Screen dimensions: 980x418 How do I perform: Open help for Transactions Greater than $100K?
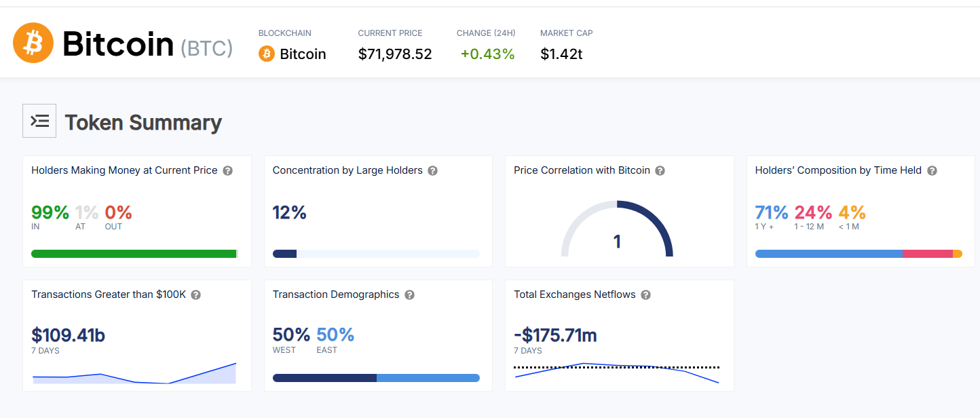196,294
